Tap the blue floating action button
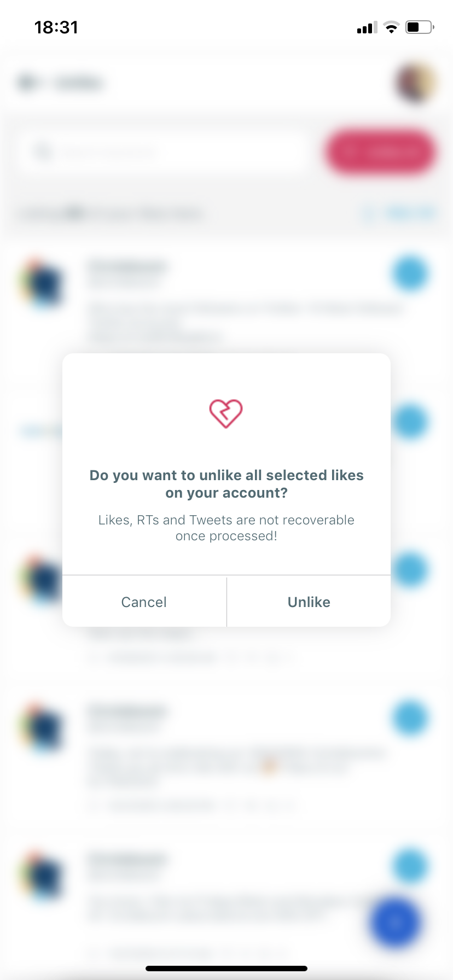The height and width of the screenshot is (980, 453). 396,923
